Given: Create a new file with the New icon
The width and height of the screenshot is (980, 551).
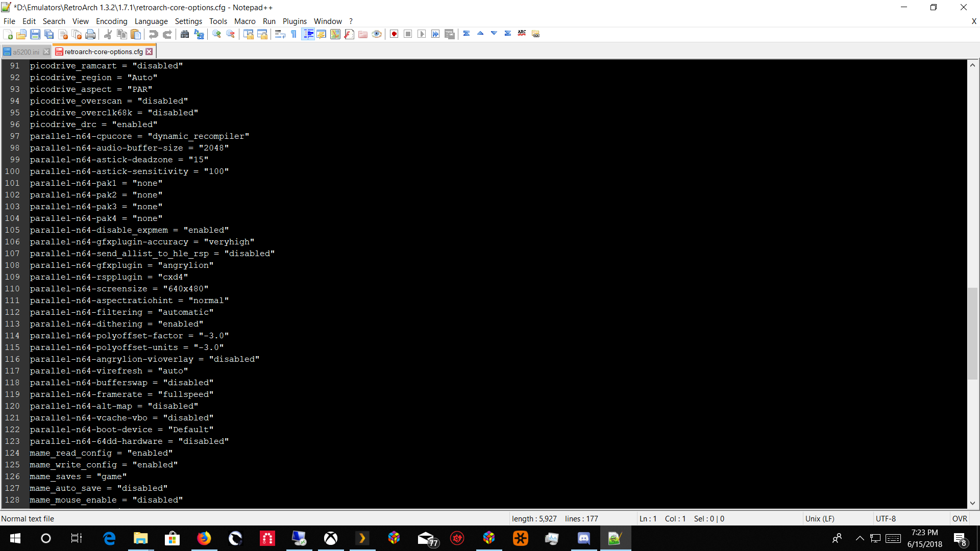Looking at the screenshot, I should click(8, 34).
